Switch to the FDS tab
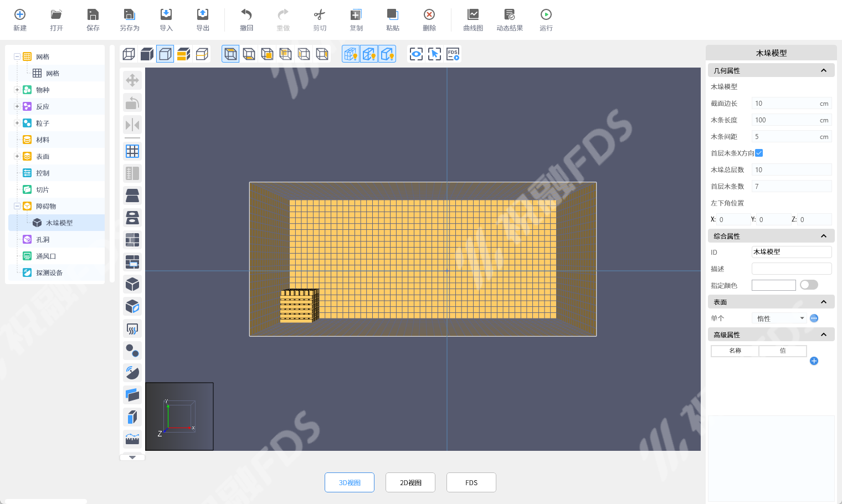842x504 pixels. tap(471, 482)
